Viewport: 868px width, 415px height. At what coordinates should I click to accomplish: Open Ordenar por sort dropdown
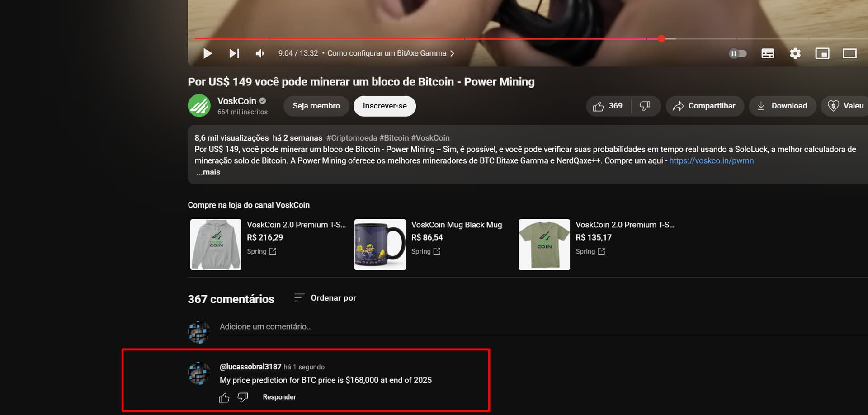click(x=325, y=298)
